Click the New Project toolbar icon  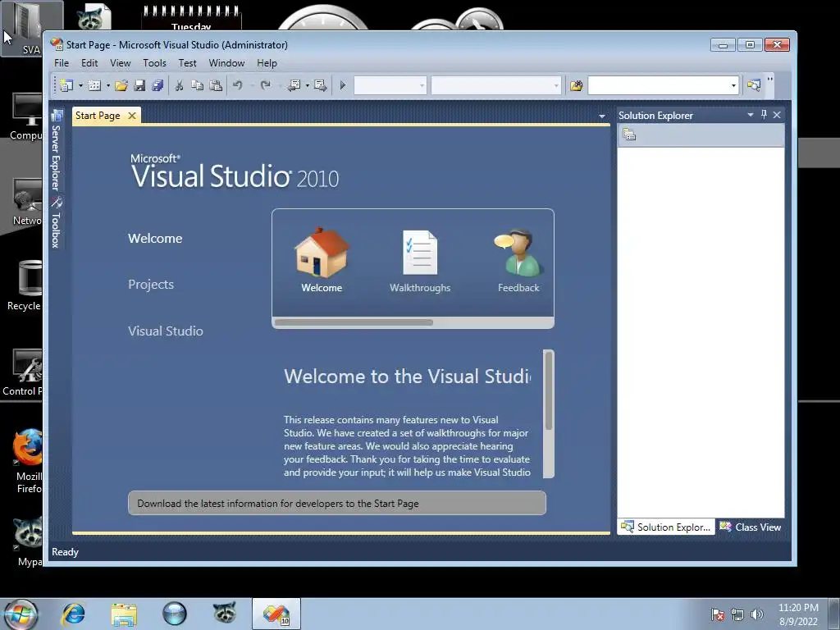[66, 85]
